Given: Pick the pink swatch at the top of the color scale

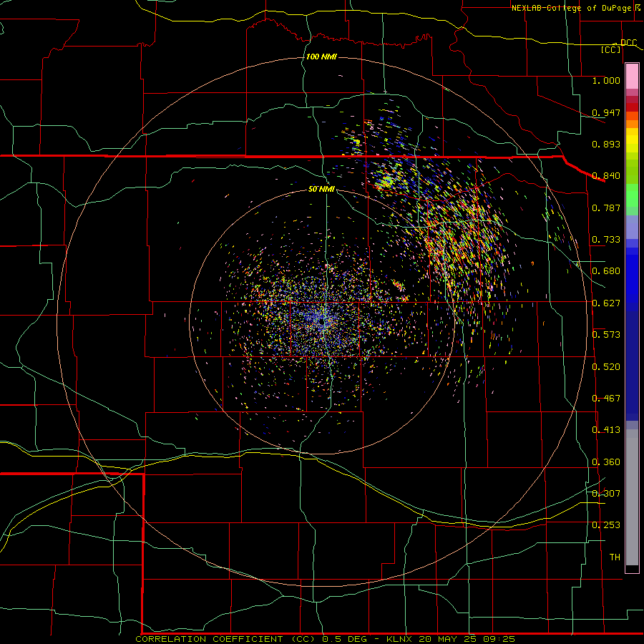Looking at the screenshot, I should [632, 77].
